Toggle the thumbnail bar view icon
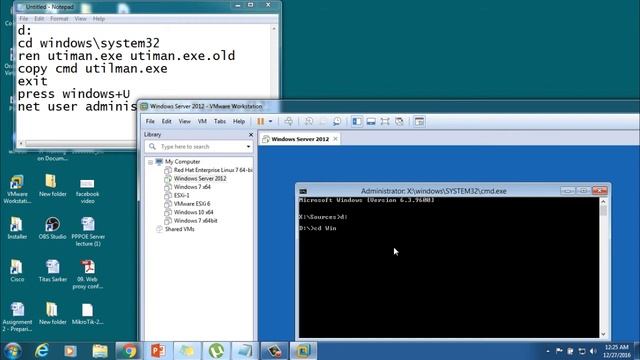This screenshot has width=640, height=360. point(371,121)
